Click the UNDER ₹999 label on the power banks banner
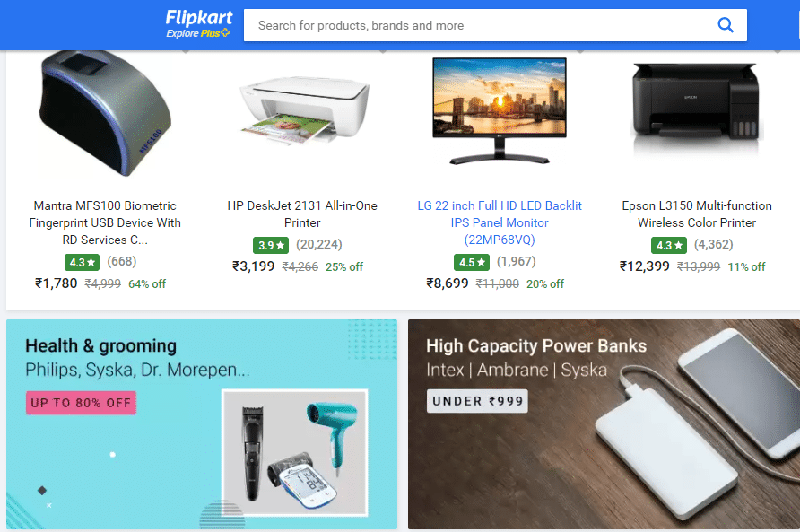 click(x=477, y=401)
